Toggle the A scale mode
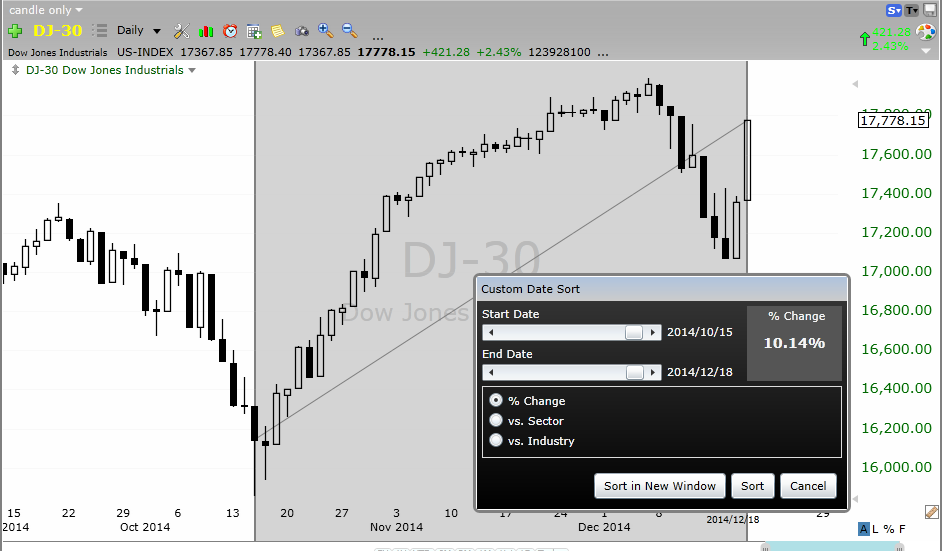The image size is (942, 551). (864, 529)
